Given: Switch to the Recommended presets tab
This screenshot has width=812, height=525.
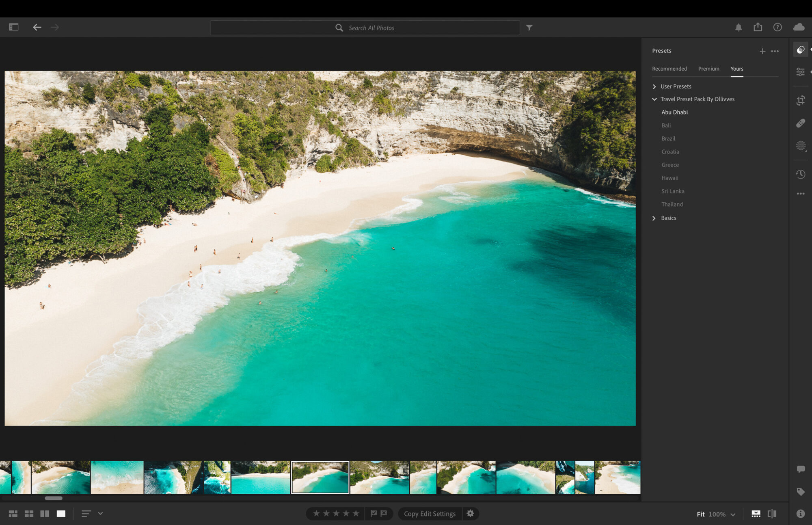Looking at the screenshot, I should click(669, 69).
